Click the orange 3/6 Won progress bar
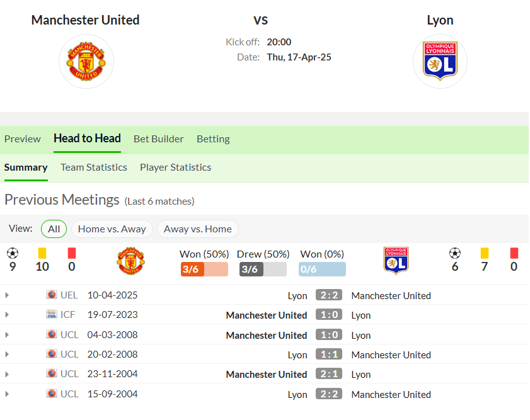This screenshot has height=420, width=530. coord(204,269)
